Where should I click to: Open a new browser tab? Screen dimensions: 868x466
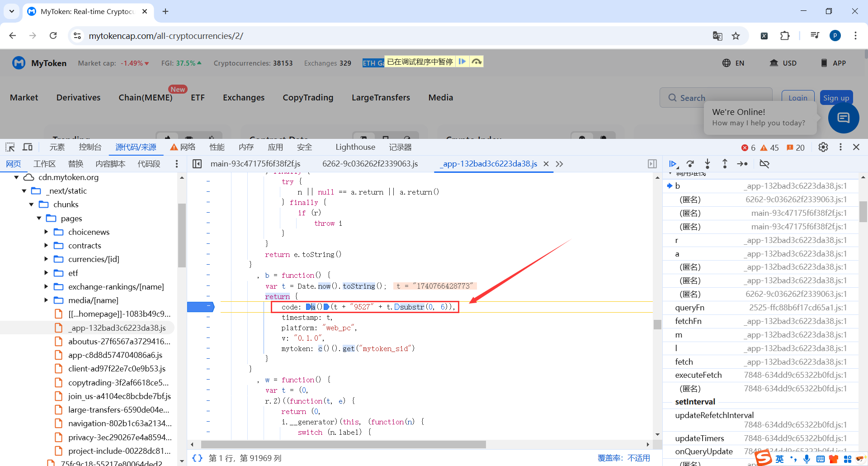coord(165,11)
